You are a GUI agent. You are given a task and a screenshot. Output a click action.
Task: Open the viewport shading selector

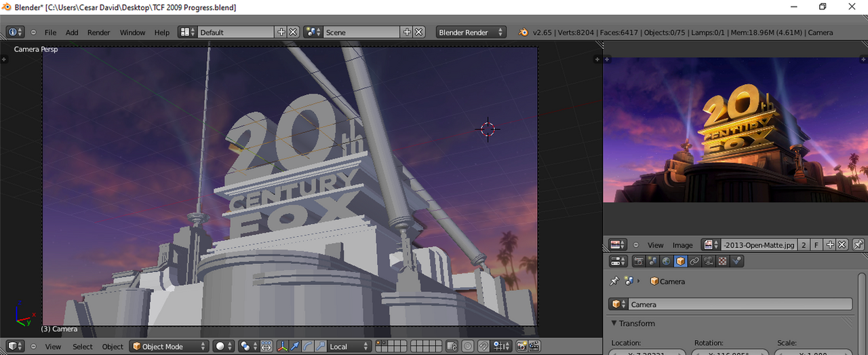click(224, 346)
